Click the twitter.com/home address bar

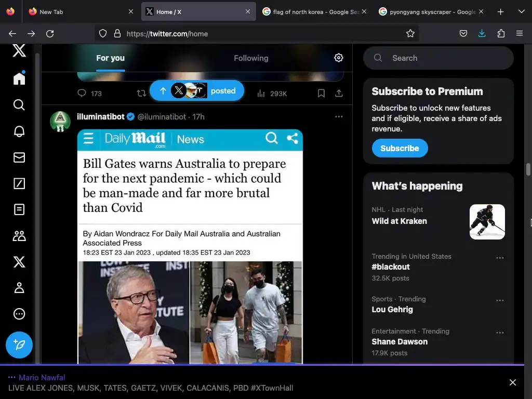click(257, 34)
